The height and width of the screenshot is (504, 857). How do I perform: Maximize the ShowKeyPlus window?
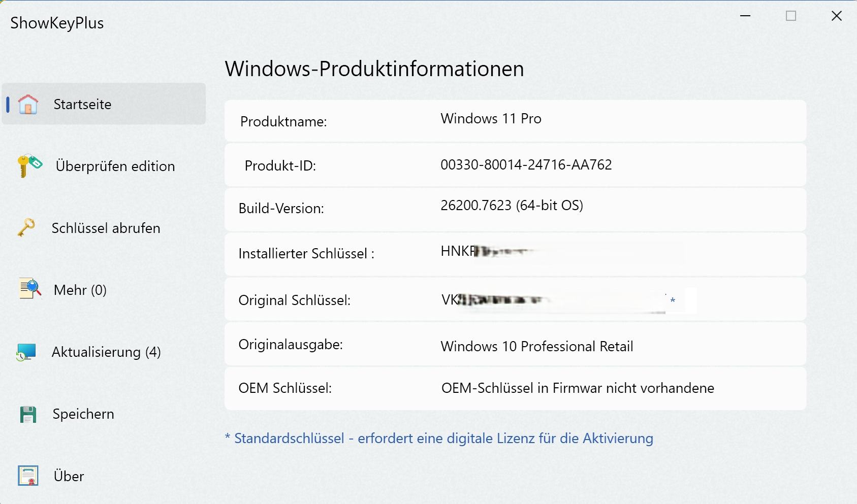pyautogui.click(x=791, y=16)
